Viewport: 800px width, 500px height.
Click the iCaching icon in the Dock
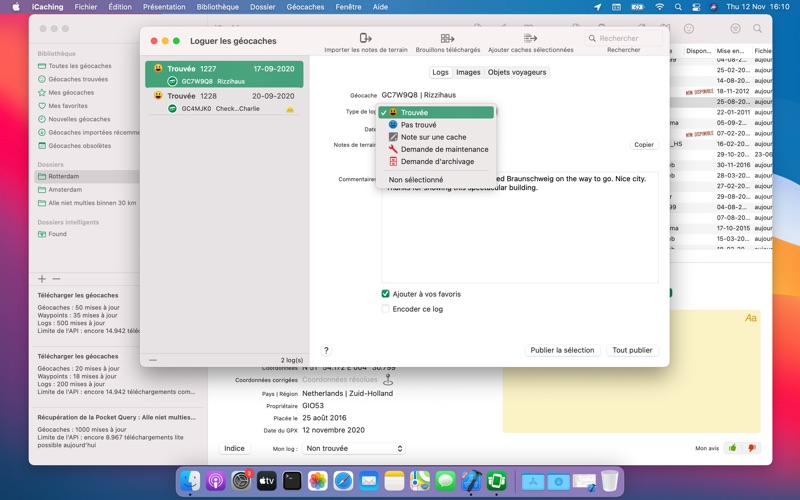(x=496, y=481)
